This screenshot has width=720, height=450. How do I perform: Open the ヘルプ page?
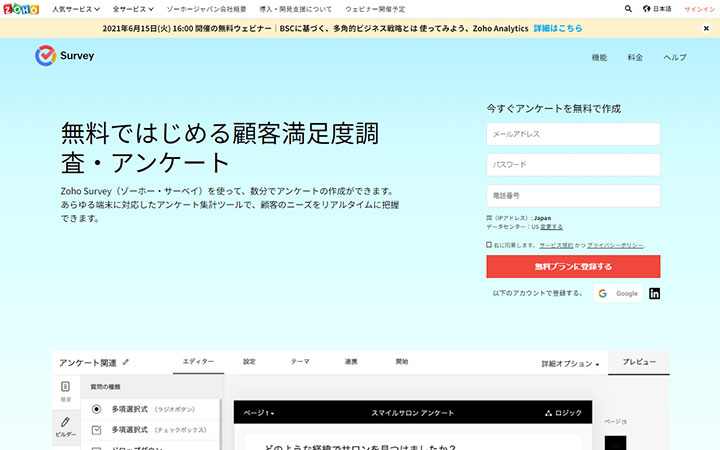tap(675, 57)
